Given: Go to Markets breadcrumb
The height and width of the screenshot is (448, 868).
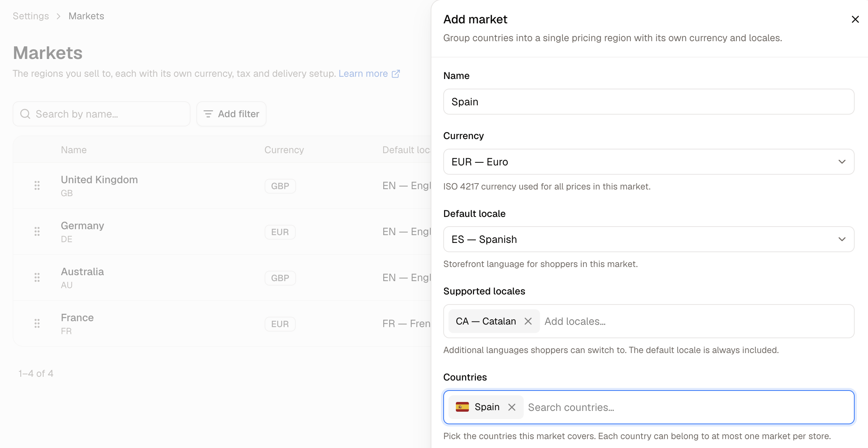Looking at the screenshot, I should click(x=86, y=16).
